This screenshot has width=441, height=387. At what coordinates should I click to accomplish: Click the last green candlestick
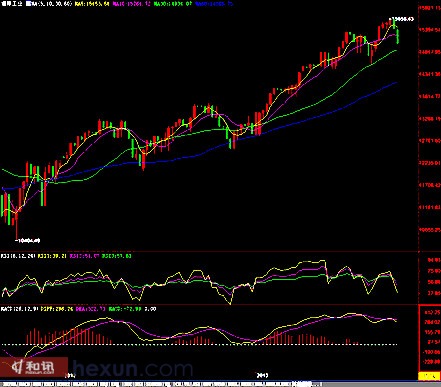[398, 36]
